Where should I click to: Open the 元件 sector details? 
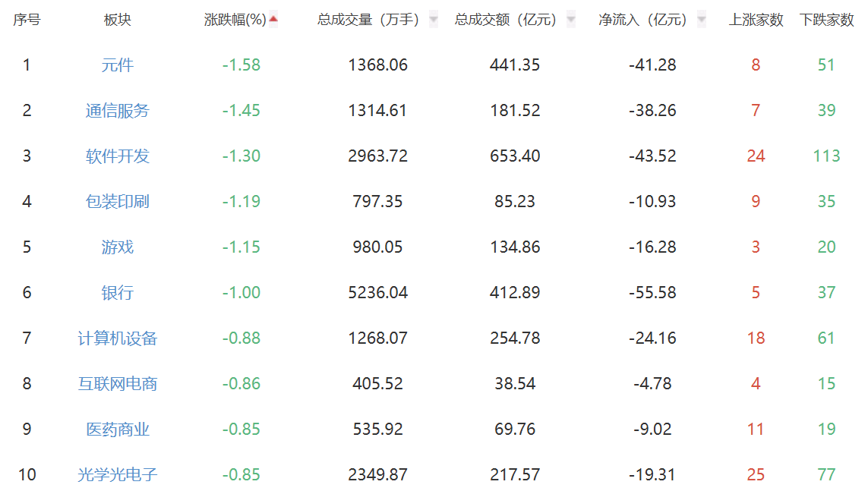118,65
